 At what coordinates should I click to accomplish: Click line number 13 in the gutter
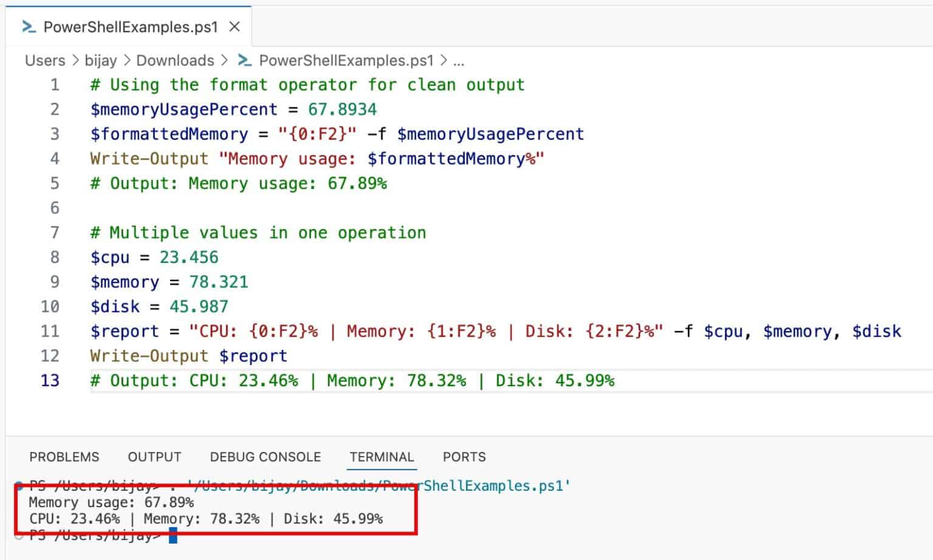tap(50, 380)
